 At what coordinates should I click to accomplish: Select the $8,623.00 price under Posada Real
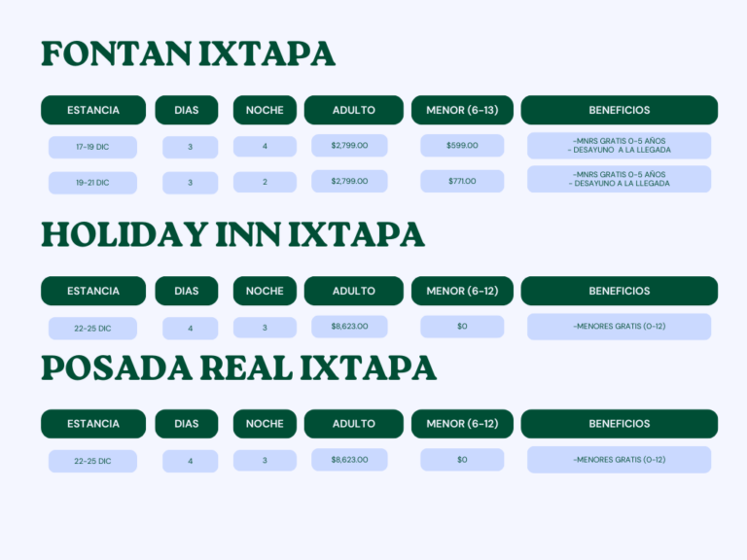[x=349, y=460]
